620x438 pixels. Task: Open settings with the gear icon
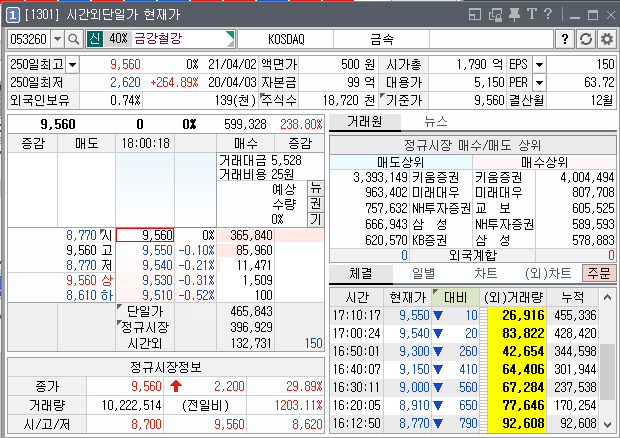coord(606,38)
